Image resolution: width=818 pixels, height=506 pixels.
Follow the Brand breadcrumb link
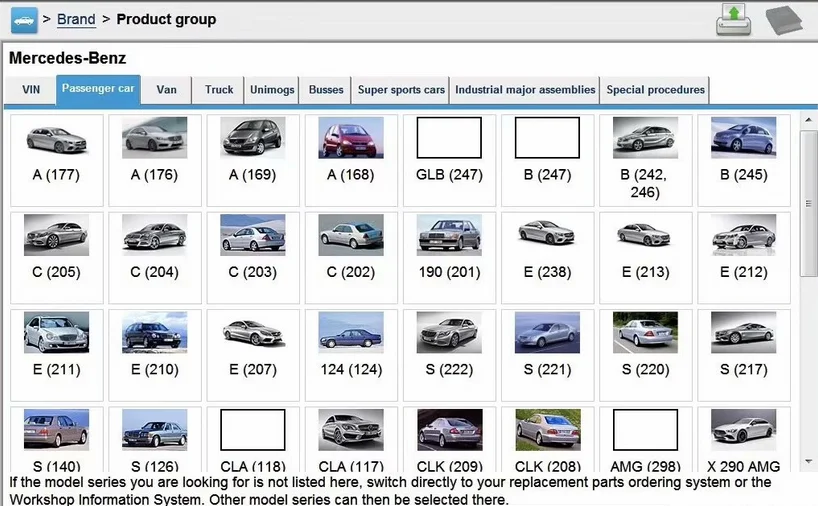(76, 19)
